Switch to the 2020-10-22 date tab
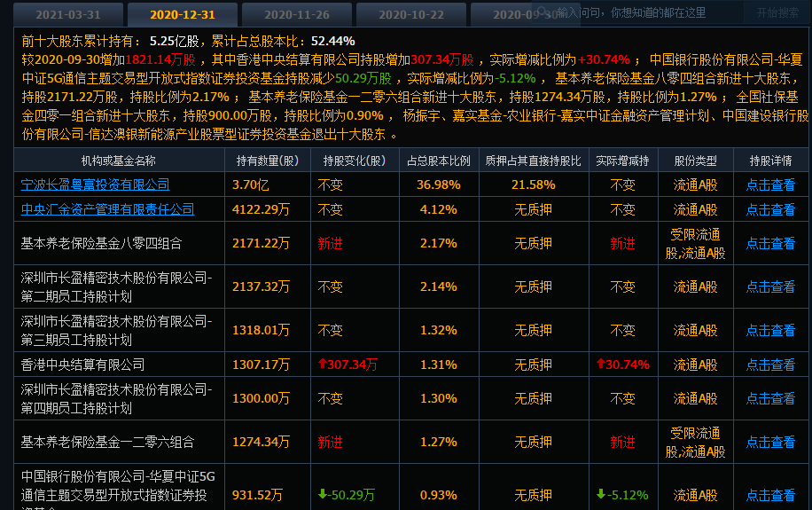Screen dimensions: 812x510 coord(411,14)
